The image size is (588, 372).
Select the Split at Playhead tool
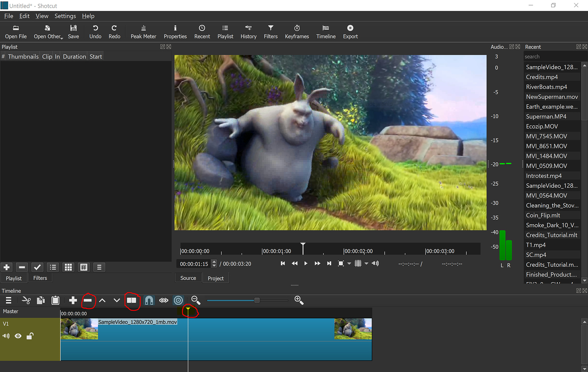132,300
